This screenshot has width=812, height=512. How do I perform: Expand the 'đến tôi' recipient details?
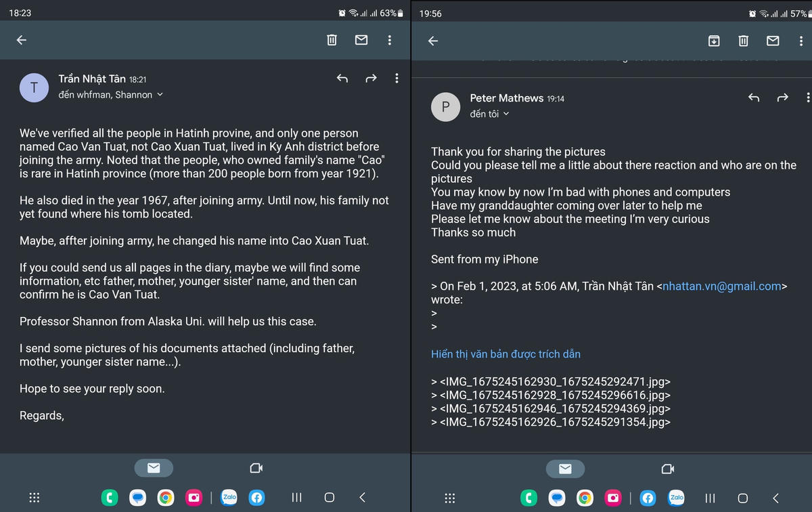[x=489, y=113]
